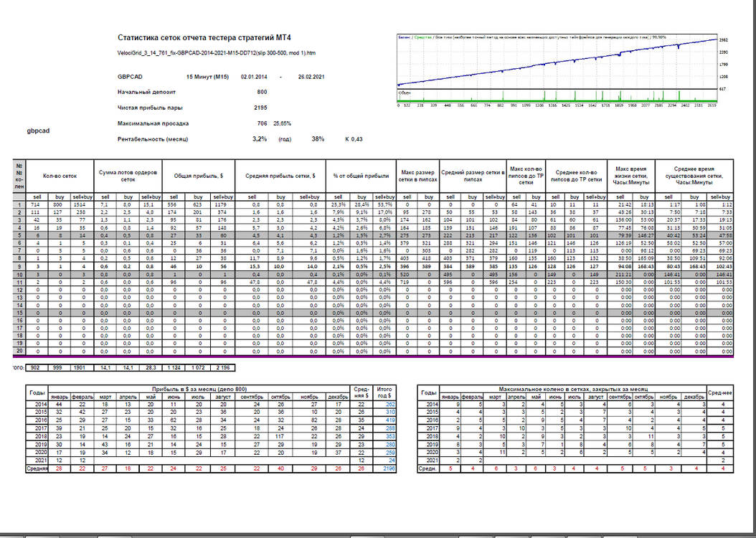Click the report title 'Статистика сеток отчета тестера стратегий МТ4'
The image size is (756, 538).
[x=204, y=37]
